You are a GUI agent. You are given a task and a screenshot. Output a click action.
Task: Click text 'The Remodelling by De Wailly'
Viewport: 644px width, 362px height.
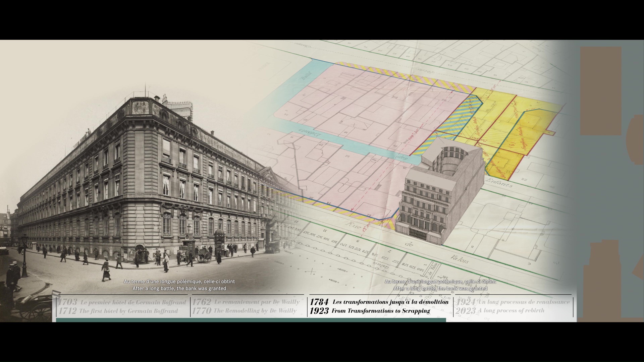(255, 311)
